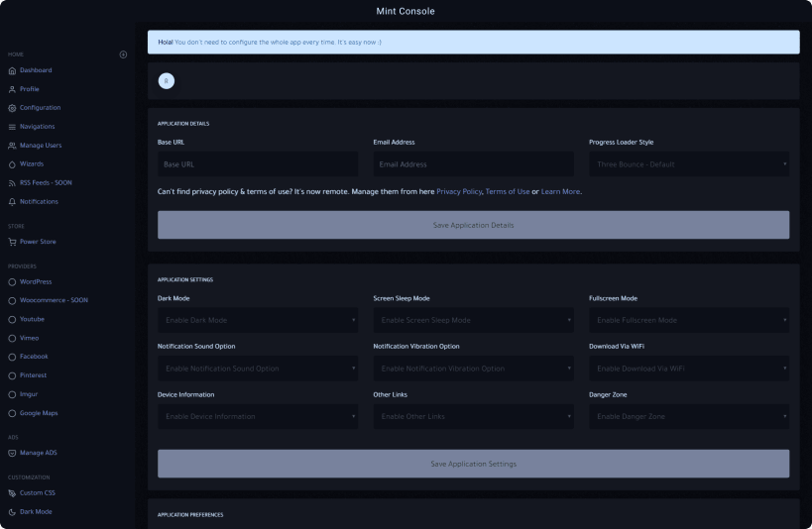Click the Notifications bell icon

click(x=12, y=202)
